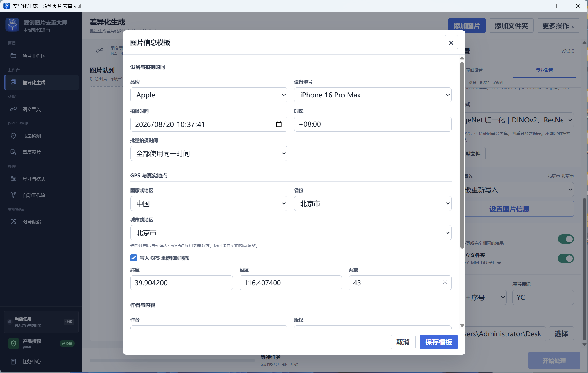Go to 任务中心 in sidebar
Screen dimensions: 588x373
pos(42,361)
